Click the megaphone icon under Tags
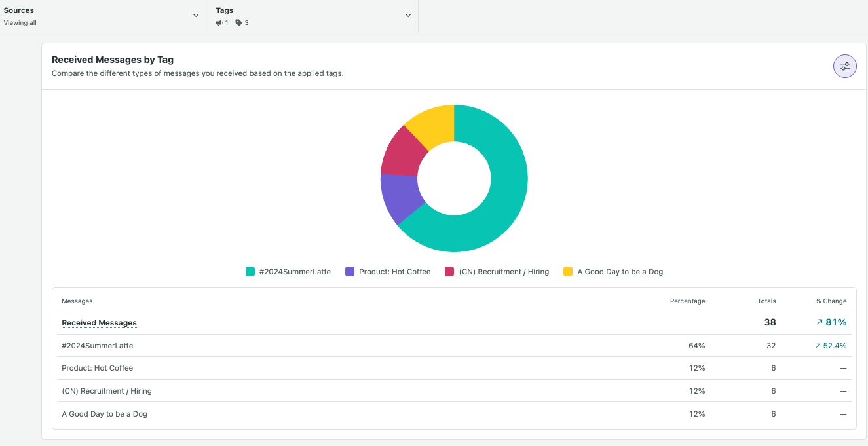This screenshot has width=868, height=446. point(219,23)
